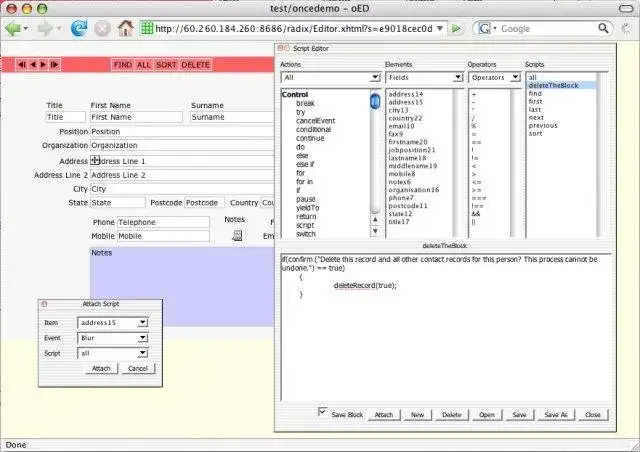The width and height of the screenshot is (640, 452).
Task: Go to previous record arrow
Action: [x=33, y=65]
